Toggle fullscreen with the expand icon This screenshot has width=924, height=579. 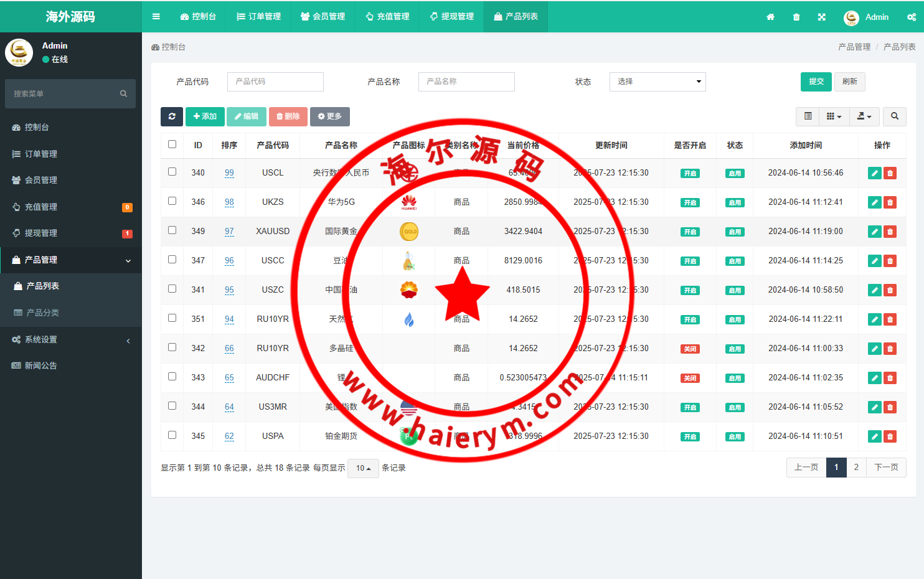pos(822,17)
